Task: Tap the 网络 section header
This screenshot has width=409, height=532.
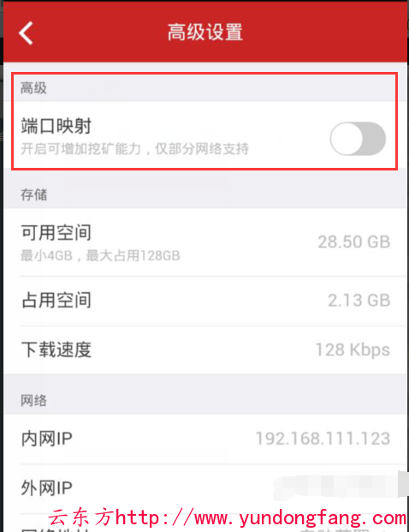Action: [x=34, y=400]
